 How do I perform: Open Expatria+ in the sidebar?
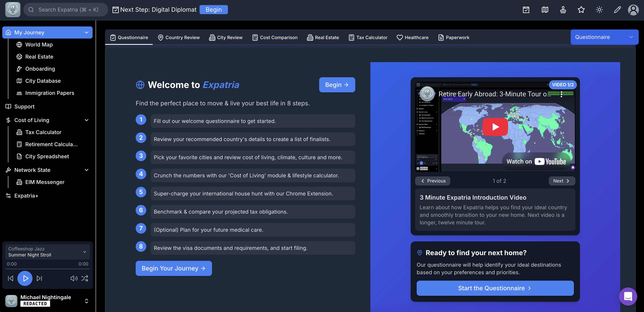(x=26, y=196)
